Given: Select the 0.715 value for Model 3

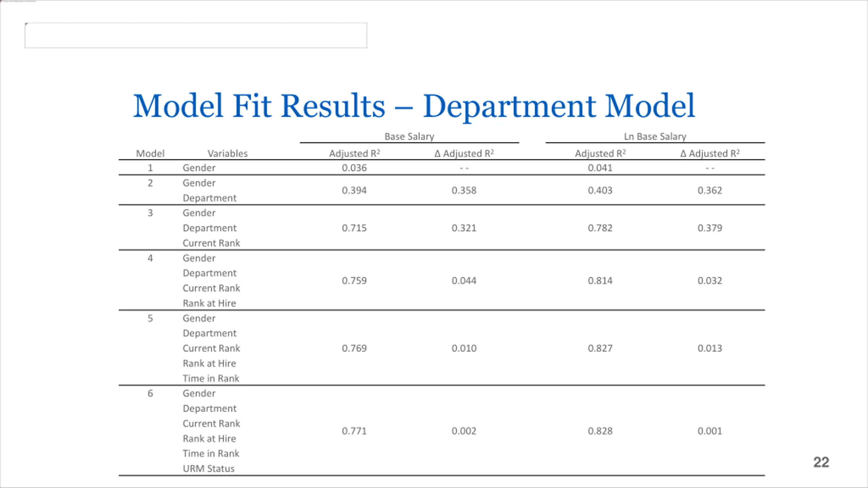Looking at the screenshot, I should (x=354, y=228).
